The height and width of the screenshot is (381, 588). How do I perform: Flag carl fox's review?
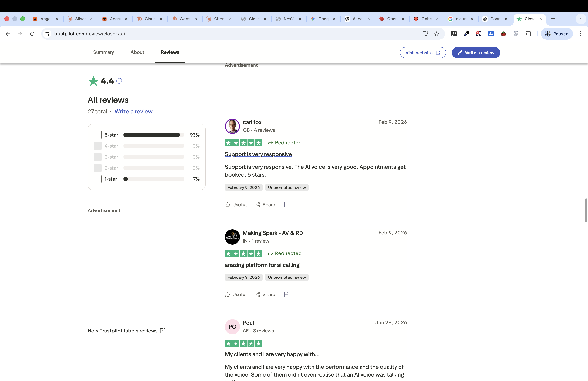286,204
